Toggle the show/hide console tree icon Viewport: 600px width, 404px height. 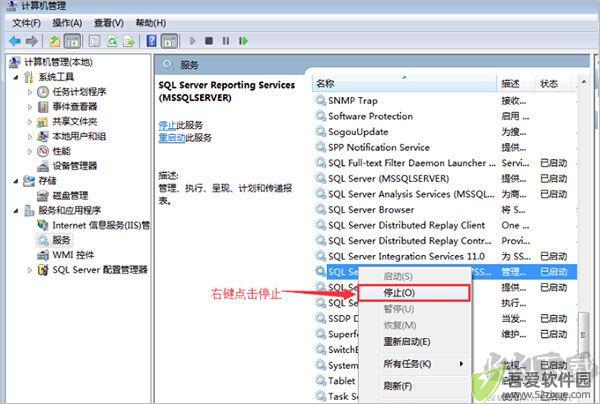pyautogui.click(x=72, y=41)
